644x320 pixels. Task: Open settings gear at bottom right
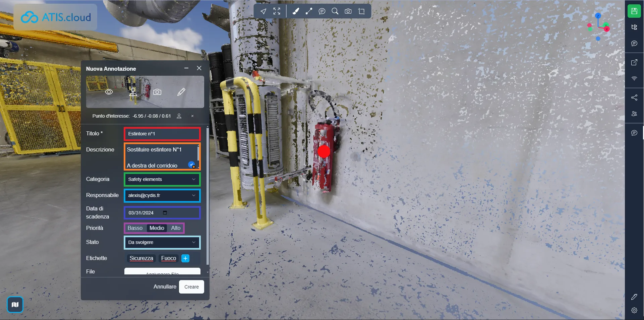coord(634,310)
